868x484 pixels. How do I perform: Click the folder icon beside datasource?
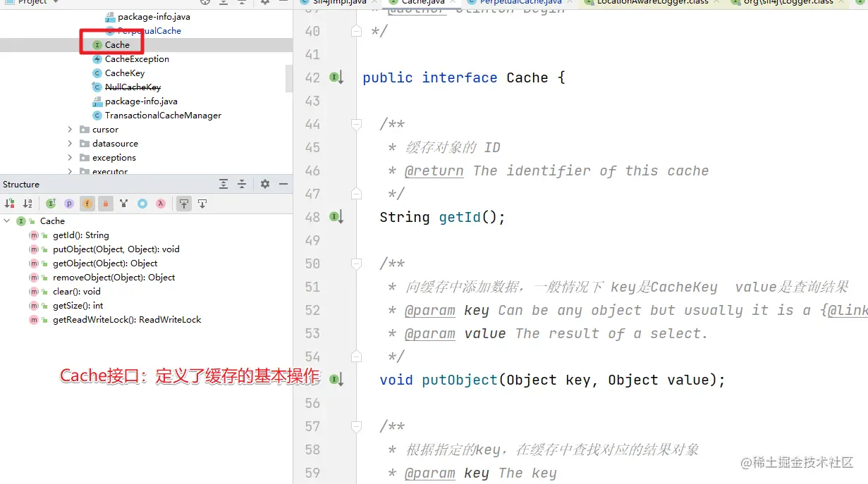click(x=85, y=144)
